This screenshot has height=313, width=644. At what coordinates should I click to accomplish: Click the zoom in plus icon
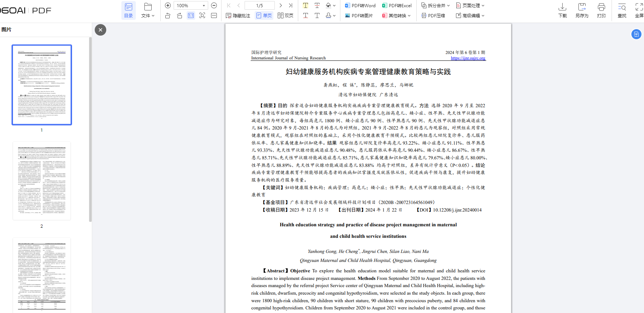(168, 5)
